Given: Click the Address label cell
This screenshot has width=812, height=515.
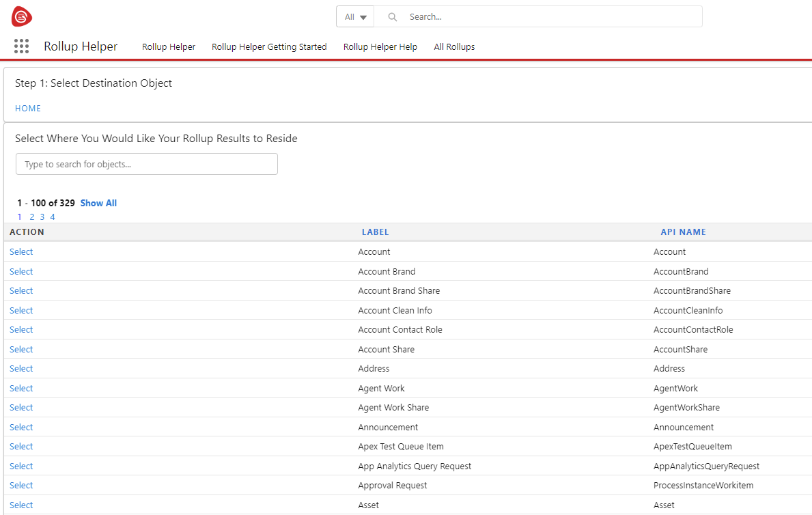Looking at the screenshot, I should (374, 368).
